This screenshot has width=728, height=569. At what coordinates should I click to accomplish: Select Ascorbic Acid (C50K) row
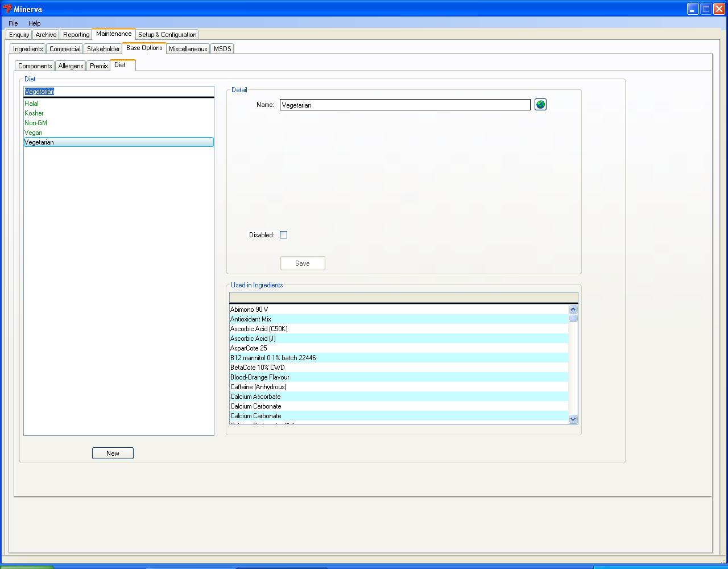(399, 329)
